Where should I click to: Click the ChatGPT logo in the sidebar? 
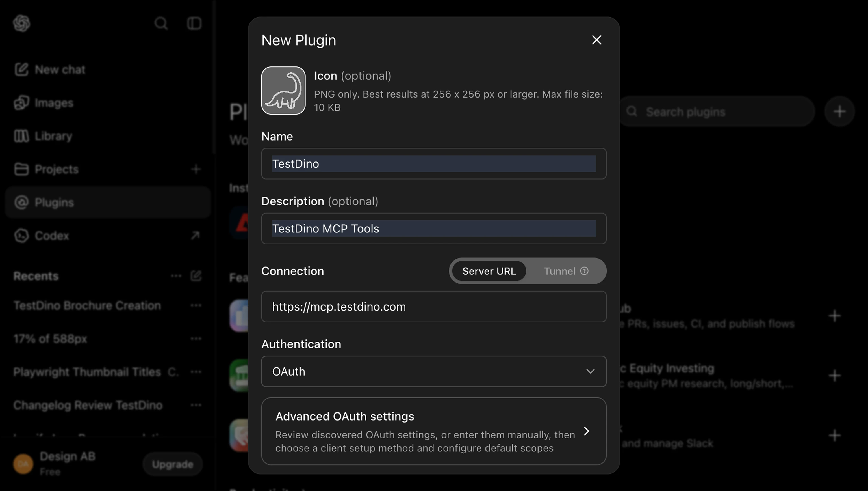tap(21, 23)
